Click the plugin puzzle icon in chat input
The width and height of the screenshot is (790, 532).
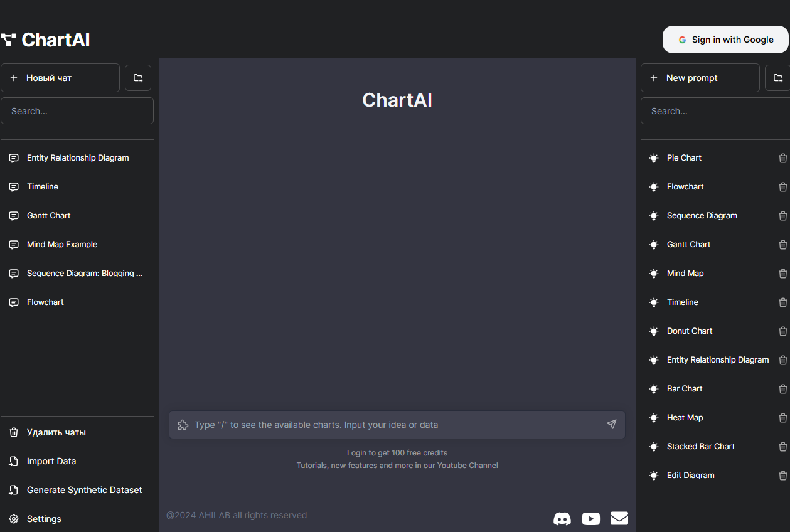[183, 425]
